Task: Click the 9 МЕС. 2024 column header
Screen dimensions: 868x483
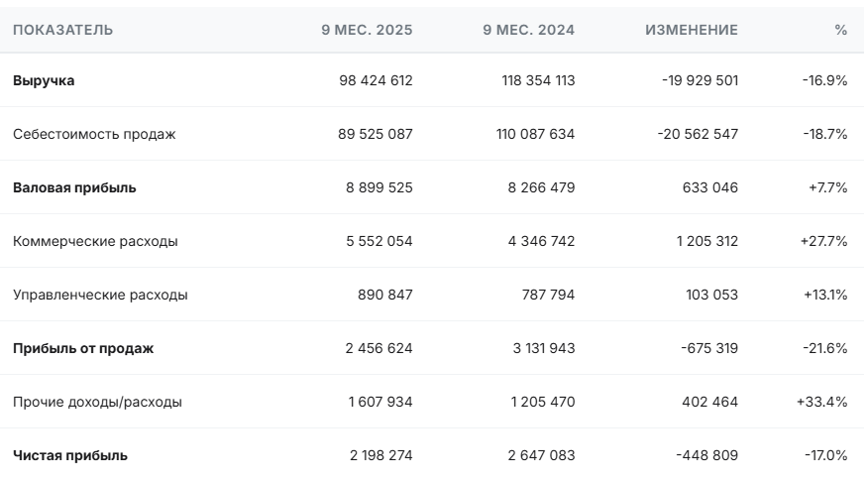Action: pos(528,30)
